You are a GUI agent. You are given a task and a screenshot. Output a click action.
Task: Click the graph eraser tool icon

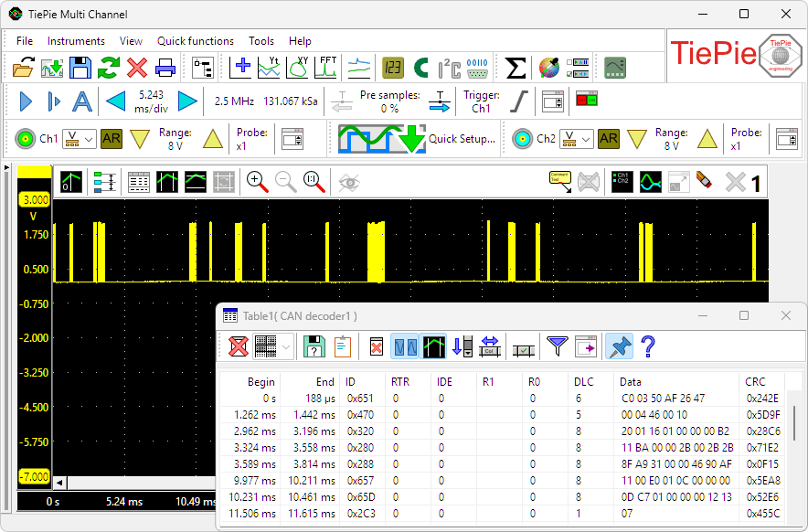[x=705, y=182]
